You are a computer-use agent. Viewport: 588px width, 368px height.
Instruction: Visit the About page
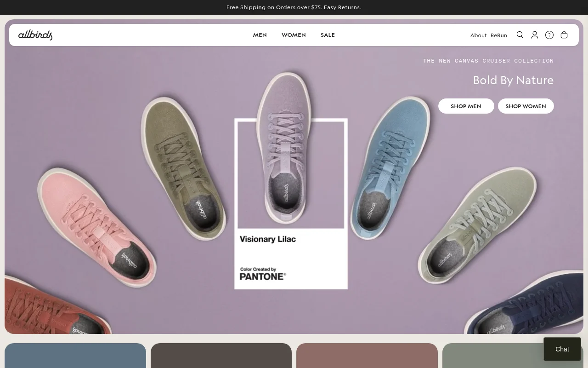[478, 35]
